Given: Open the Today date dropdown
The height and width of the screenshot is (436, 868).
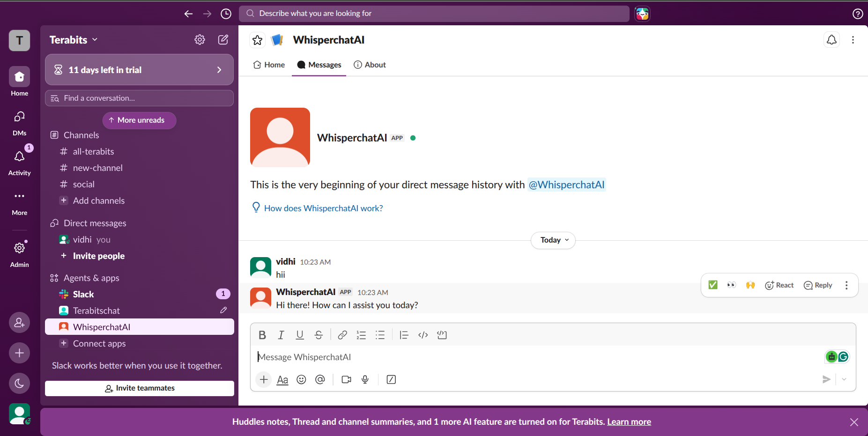Looking at the screenshot, I should click(x=553, y=240).
